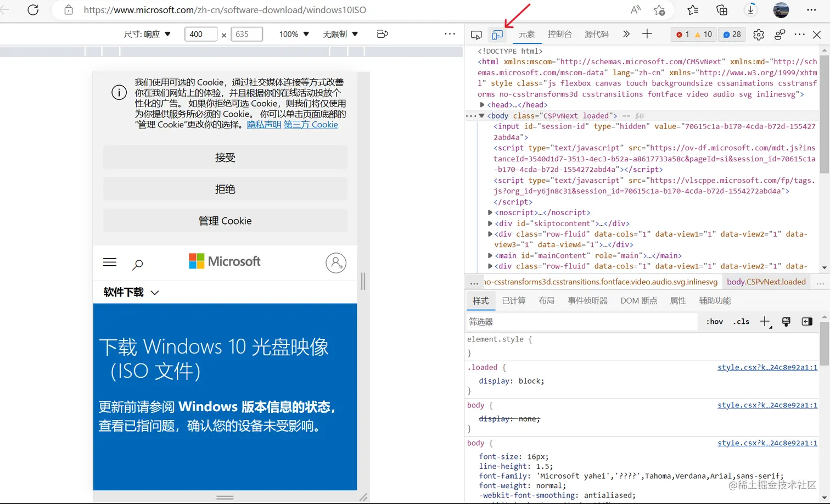Select body.CSPvNext.loaded breadcrumb
This screenshot has height=504, width=830.
766,282
